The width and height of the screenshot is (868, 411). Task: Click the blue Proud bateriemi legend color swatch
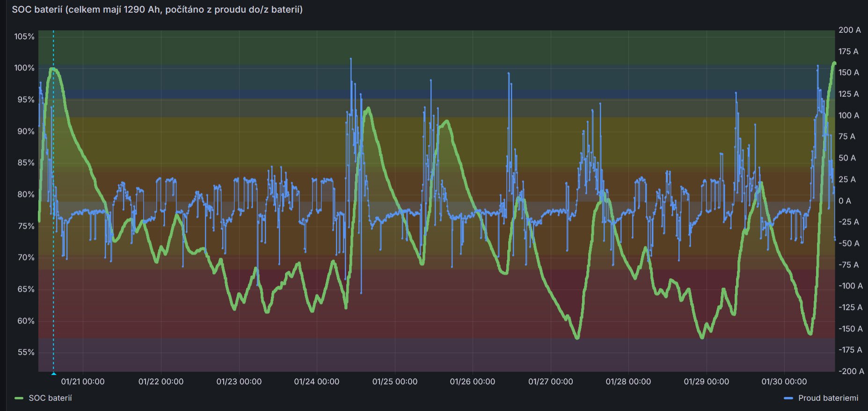tap(788, 398)
